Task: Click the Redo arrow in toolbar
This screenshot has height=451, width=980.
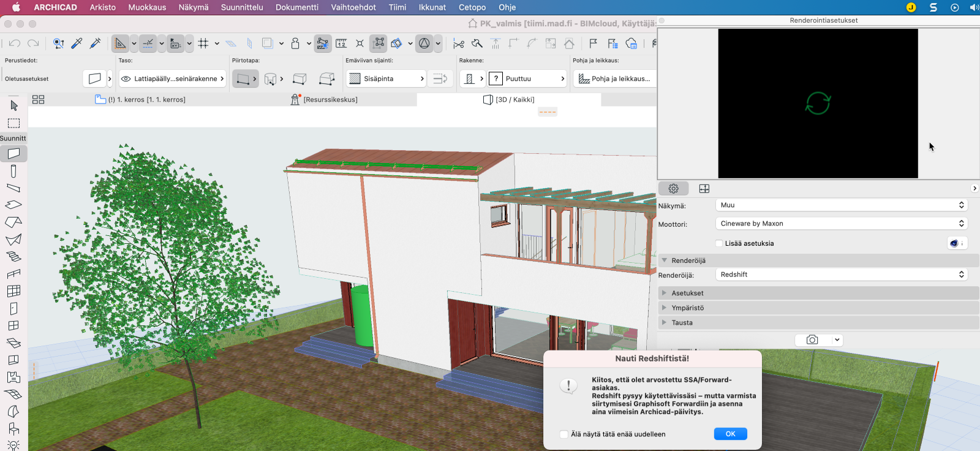Action: (x=34, y=44)
